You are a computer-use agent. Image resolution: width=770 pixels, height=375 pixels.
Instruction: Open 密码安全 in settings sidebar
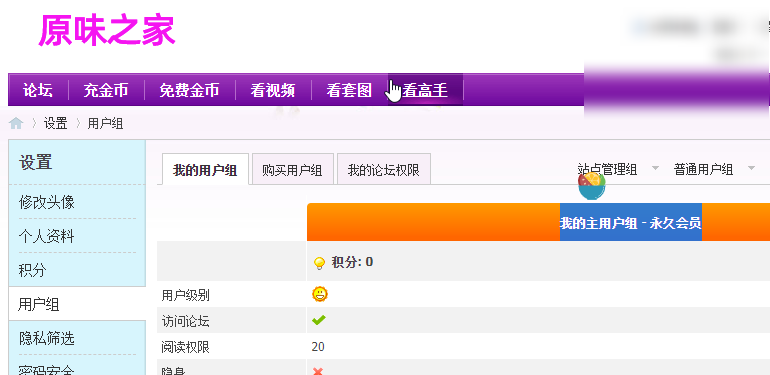tap(47, 369)
